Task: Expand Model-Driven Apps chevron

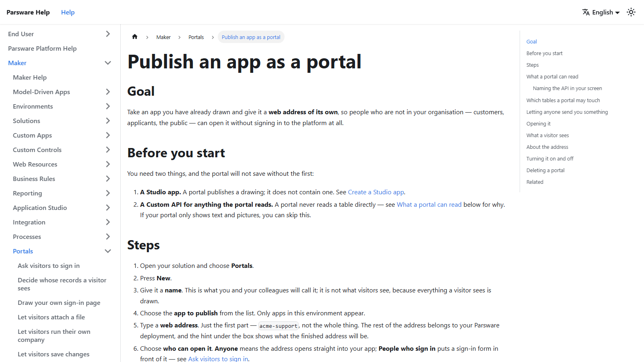Action: tap(108, 92)
